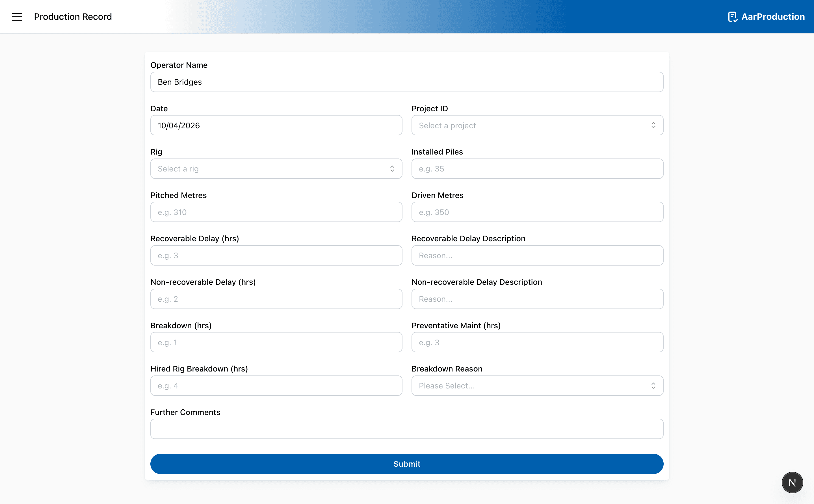Open the navigation hamburger menu
This screenshot has height=504, width=814.
coord(17,17)
